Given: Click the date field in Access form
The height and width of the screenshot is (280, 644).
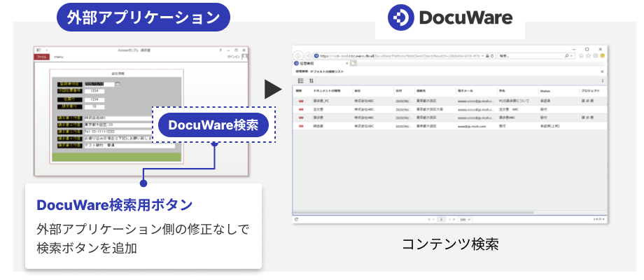Looking at the screenshot, I should 99,84.
